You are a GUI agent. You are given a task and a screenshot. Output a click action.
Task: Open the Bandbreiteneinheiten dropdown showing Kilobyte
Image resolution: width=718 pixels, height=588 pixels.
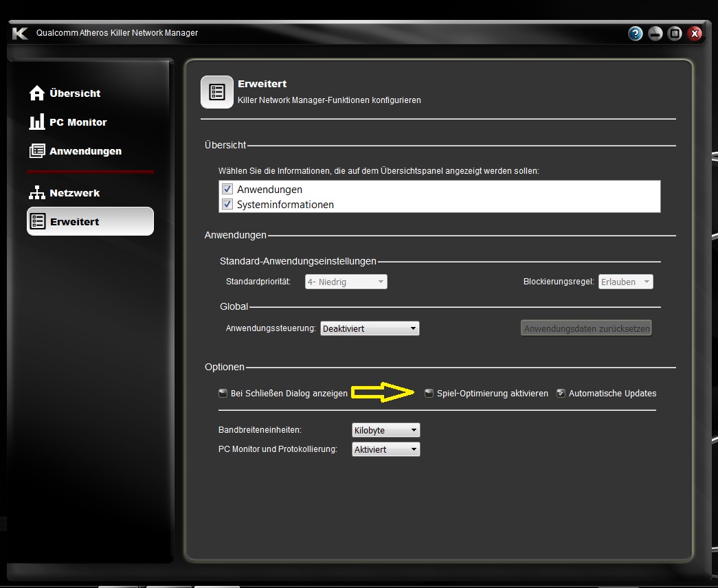[385, 430]
